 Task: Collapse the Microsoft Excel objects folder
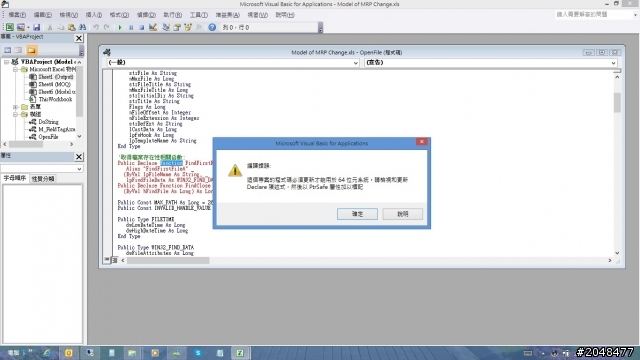(x=15, y=69)
